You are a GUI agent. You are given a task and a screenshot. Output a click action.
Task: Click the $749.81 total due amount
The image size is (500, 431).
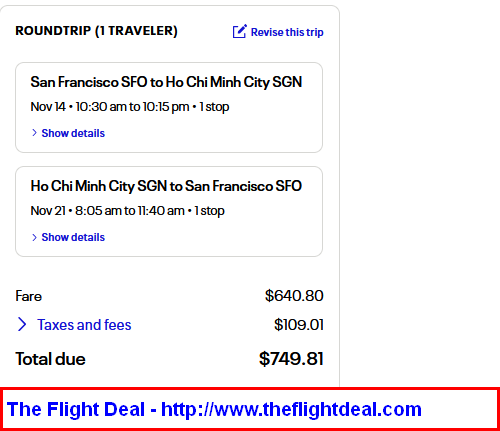[x=291, y=359]
